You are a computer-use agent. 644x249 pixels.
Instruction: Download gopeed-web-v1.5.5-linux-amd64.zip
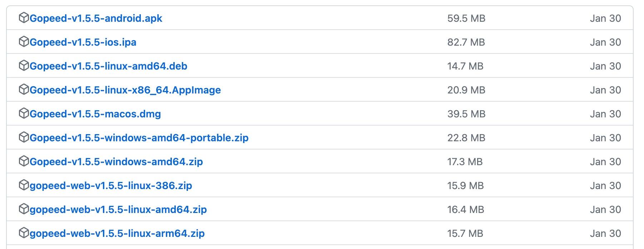118,209
